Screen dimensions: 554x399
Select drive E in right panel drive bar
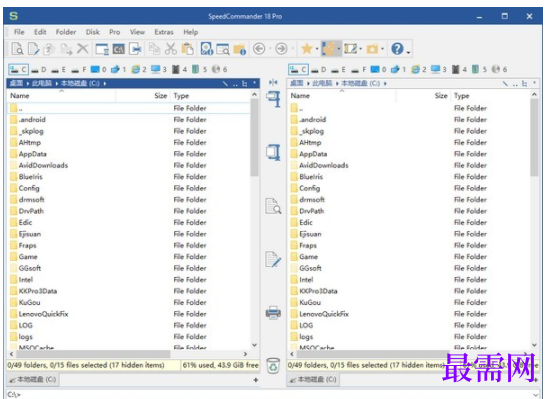click(x=339, y=70)
